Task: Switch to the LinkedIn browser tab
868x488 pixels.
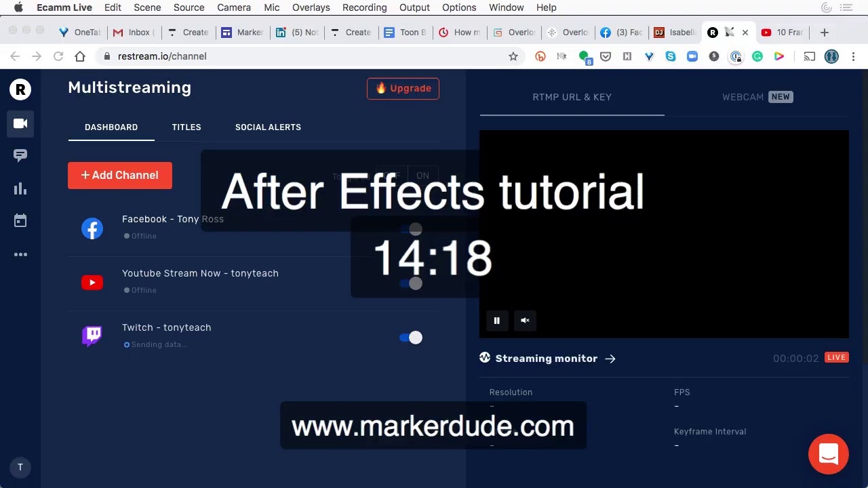Action: [297, 33]
